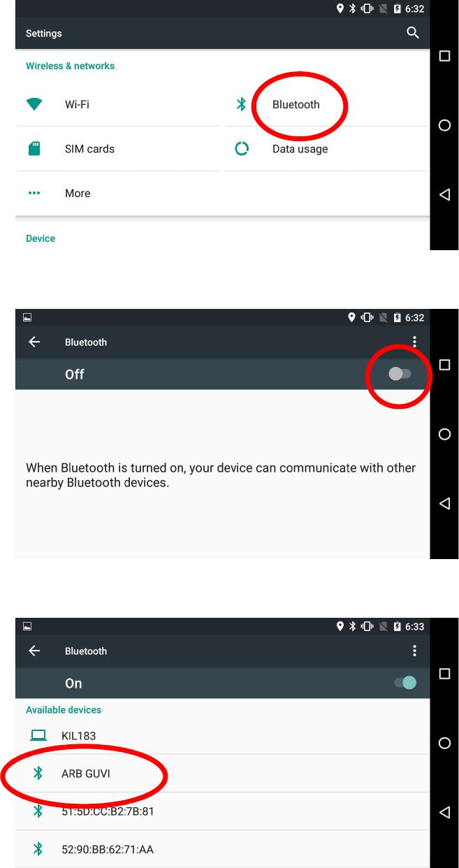
Task: Turn off the Bluetooth On switch
Action: [405, 683]
